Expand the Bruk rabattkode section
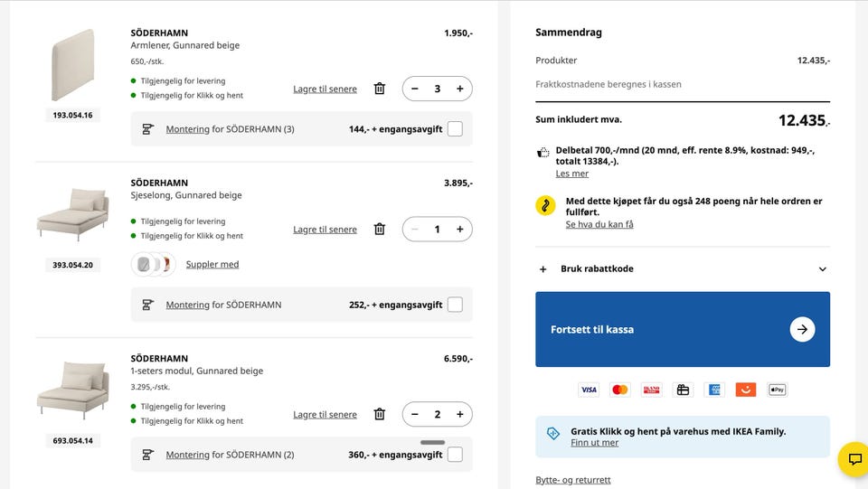868x489 pixels. point(822,269)
